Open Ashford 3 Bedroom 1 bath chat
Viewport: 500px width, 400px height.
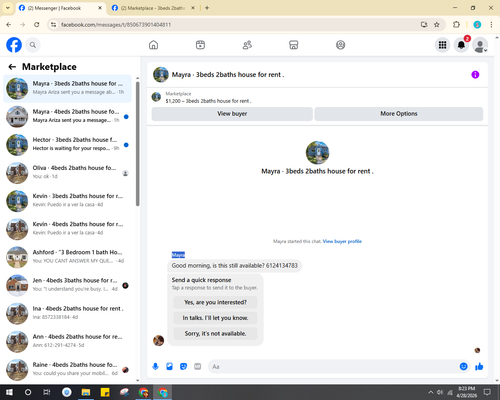pyautogui.click(x=68, y=257)
